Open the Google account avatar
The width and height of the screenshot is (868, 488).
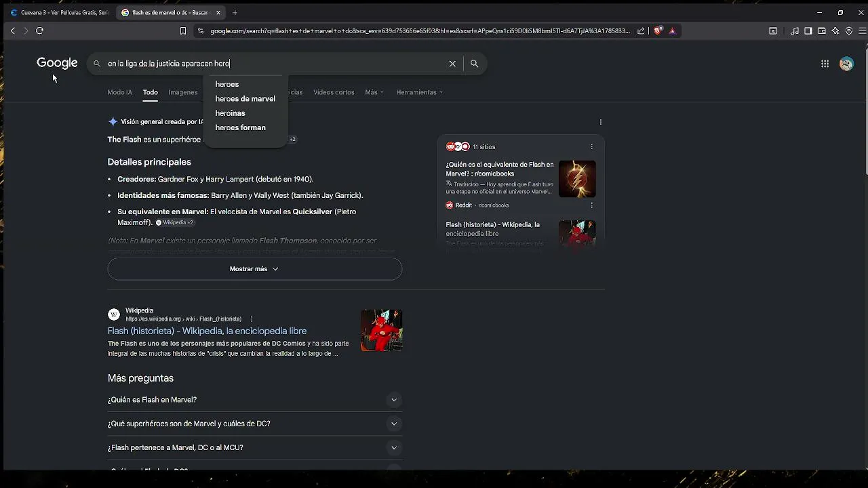[846, 64]
